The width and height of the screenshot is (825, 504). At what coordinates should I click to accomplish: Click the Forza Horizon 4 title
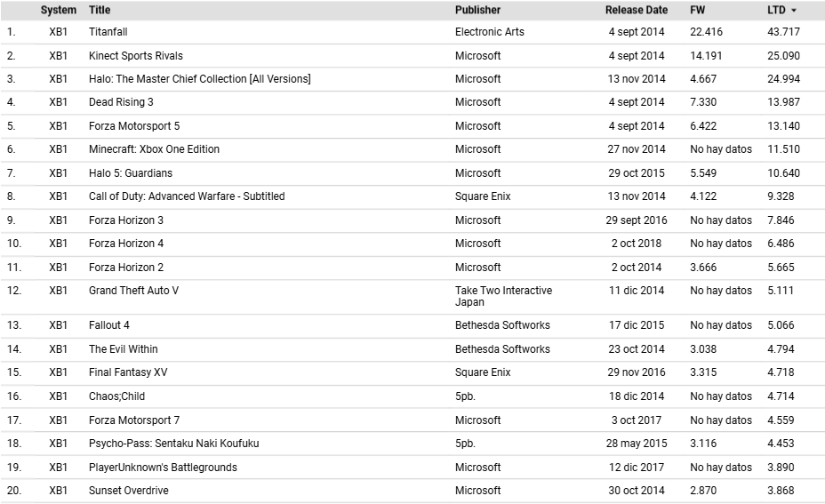[x=126, y=244]
